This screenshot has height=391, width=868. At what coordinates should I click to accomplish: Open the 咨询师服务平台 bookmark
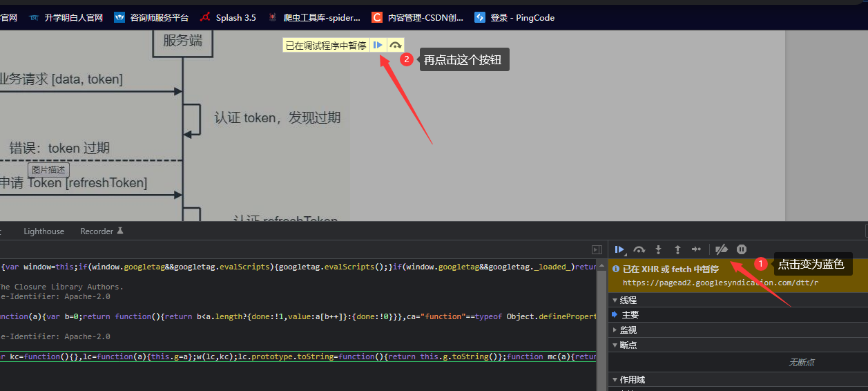click(152, 18)
